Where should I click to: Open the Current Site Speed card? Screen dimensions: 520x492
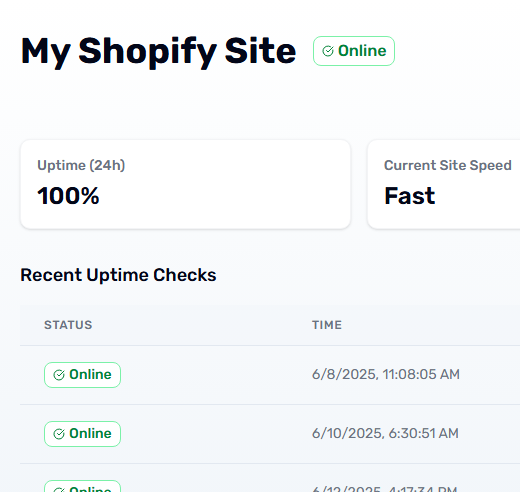tap(444, 184)
